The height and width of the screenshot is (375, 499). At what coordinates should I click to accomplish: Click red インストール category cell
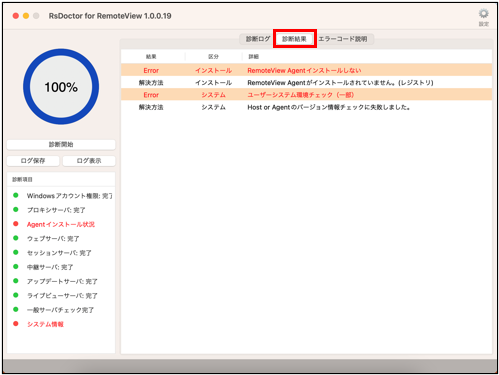click(213, 71)
